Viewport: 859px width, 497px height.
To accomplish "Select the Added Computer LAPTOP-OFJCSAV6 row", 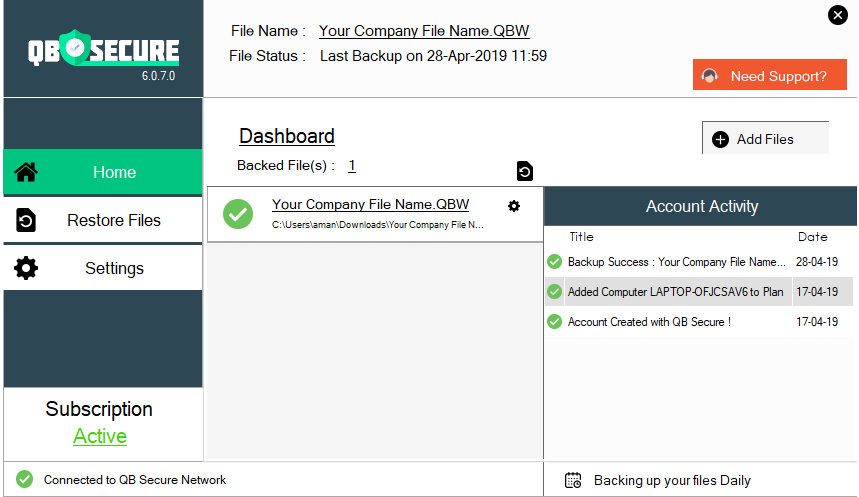I will click(699, 292).
